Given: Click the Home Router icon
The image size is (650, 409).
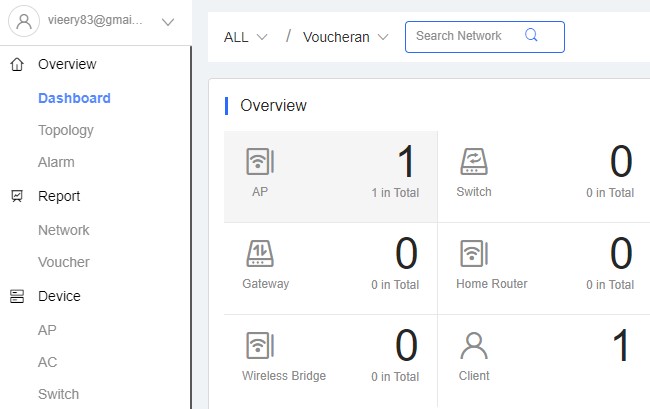Looking at the screenshot, I should 473,254.
